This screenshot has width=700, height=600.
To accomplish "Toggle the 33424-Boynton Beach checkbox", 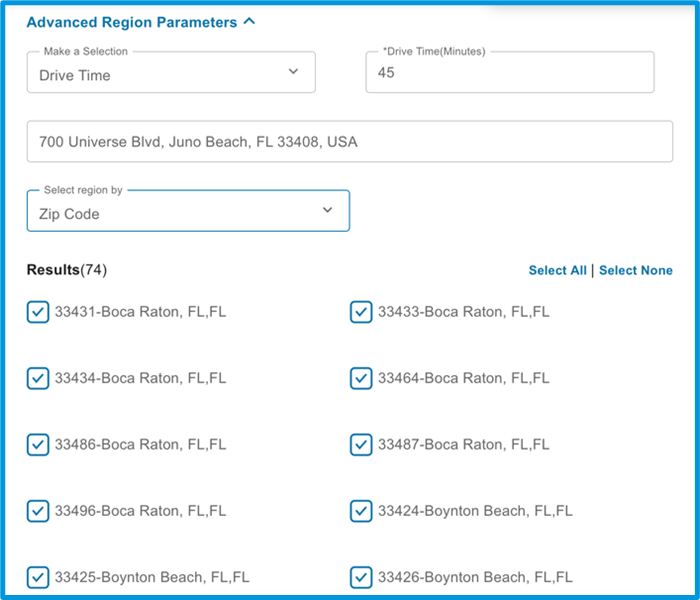I will tap(361, 511).
